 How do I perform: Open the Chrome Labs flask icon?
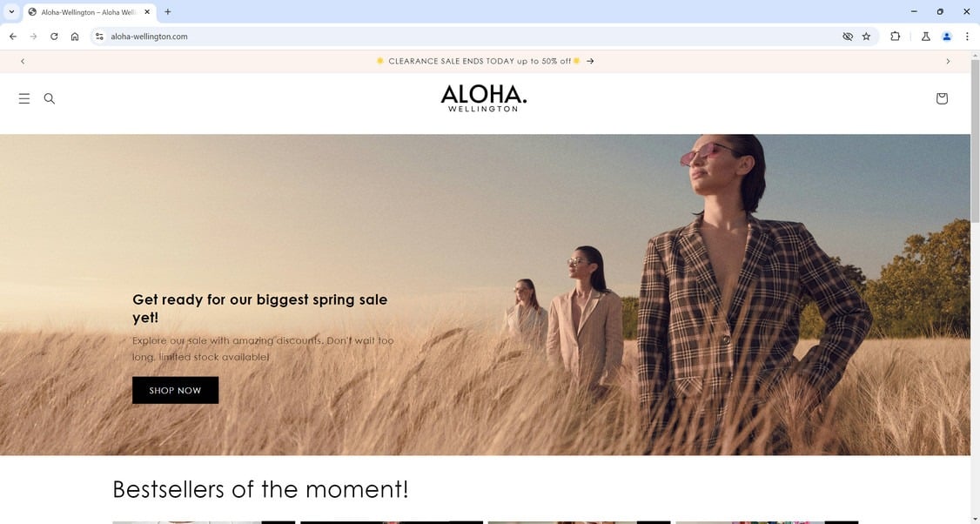[926, 37]
